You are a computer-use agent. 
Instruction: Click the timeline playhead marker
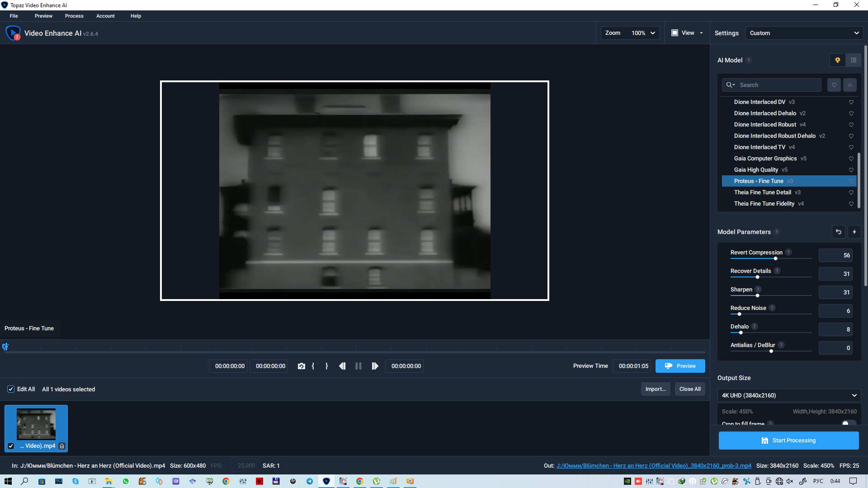[x=5, y=347]
